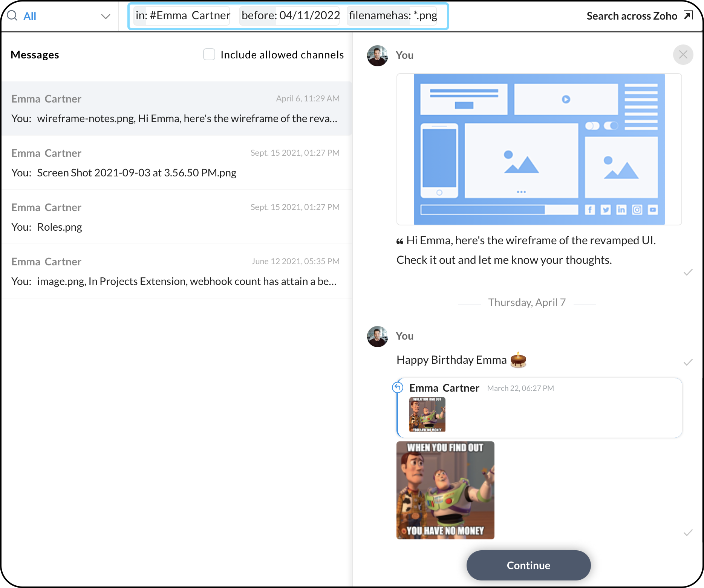Screen dimensions: 704x588
Task: Click the Emma Cartner name in quoted reply
Action: point(444,388)
